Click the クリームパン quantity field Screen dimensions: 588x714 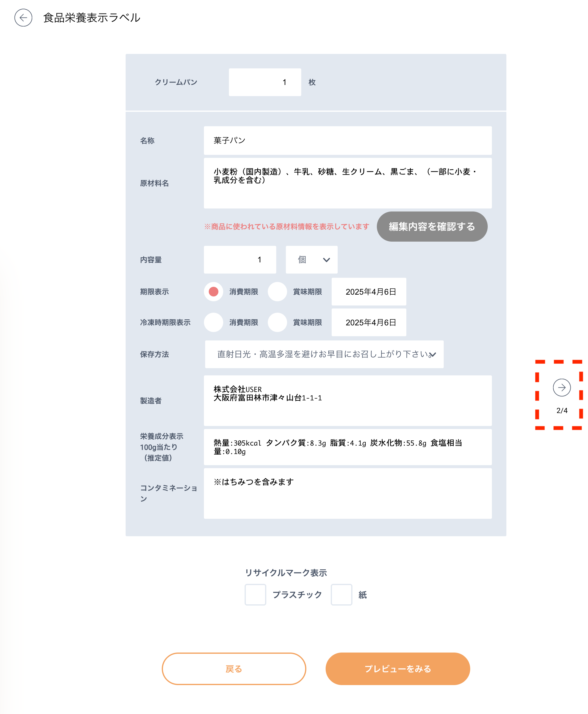tap(265, 82)
